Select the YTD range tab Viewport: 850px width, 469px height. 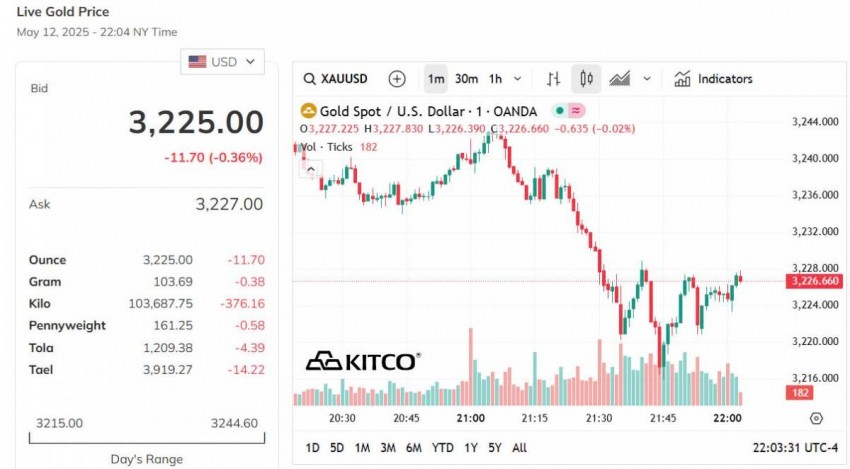tap(442, 448)
